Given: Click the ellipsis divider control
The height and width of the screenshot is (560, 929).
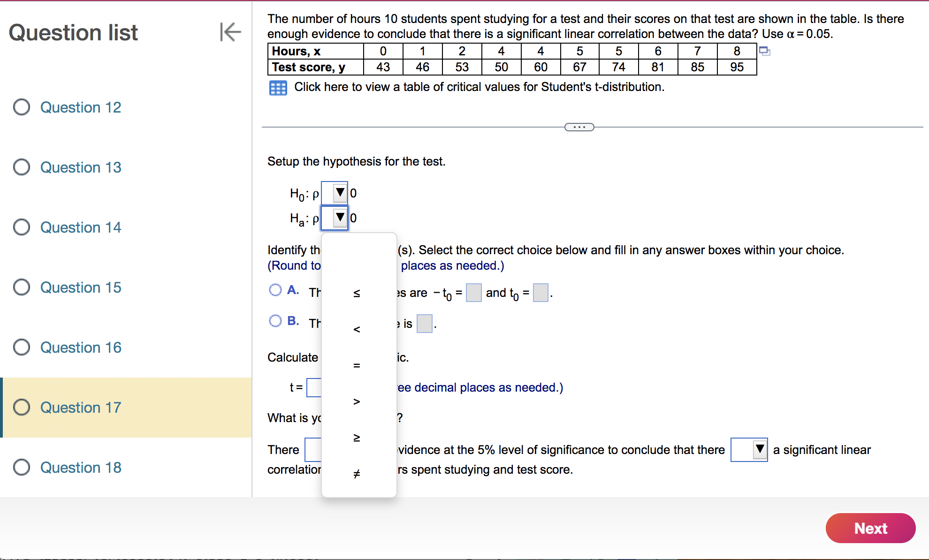Looking at the screenshot, I should pyautogui.click(x=579, y=127).
